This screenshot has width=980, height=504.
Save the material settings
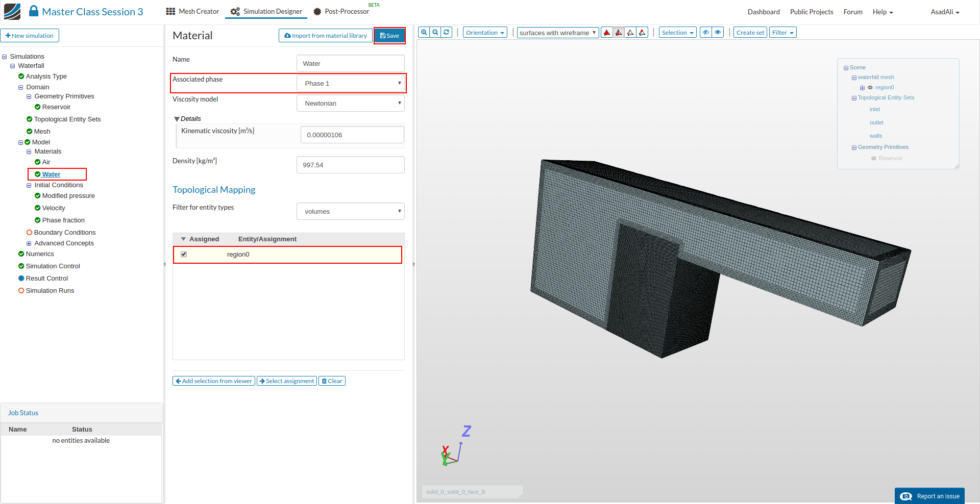[x=389, y=36]
